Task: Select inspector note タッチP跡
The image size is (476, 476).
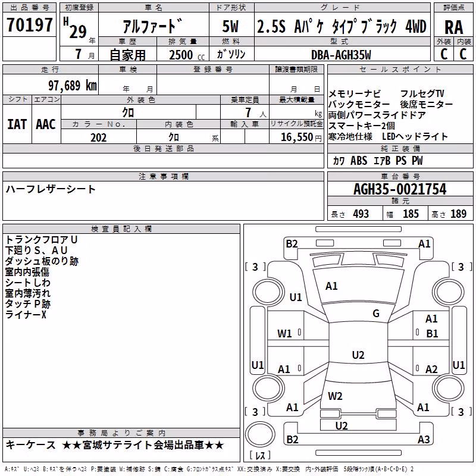Action: pos(27,304)
